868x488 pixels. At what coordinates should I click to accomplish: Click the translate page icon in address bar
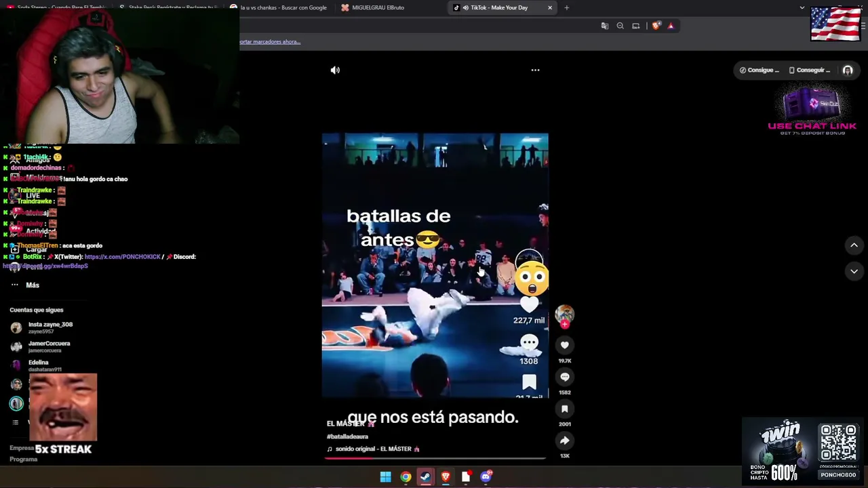tap(605, 26)
